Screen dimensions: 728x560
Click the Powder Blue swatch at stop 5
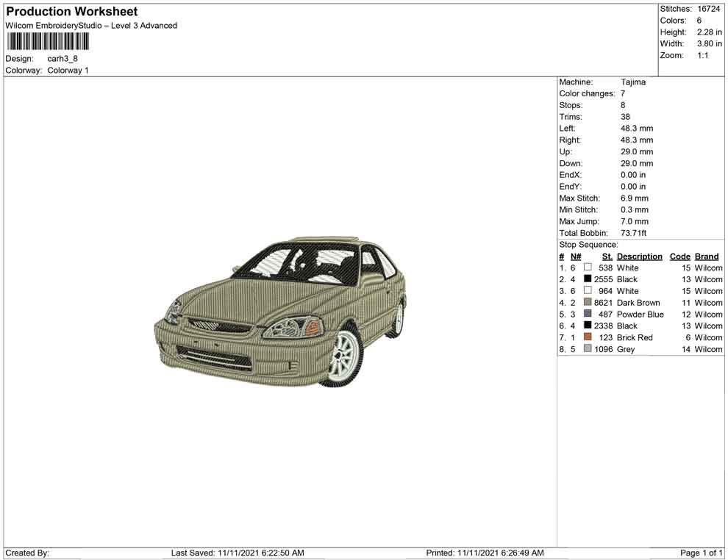pos(587,314)
